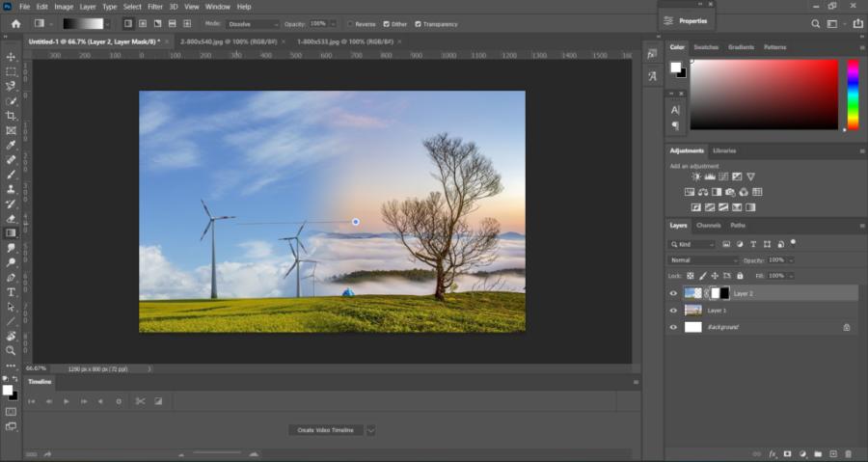This screenshot has width=868, height=462.
Task: Click the color picker field
Action: [x=764, y=95]
